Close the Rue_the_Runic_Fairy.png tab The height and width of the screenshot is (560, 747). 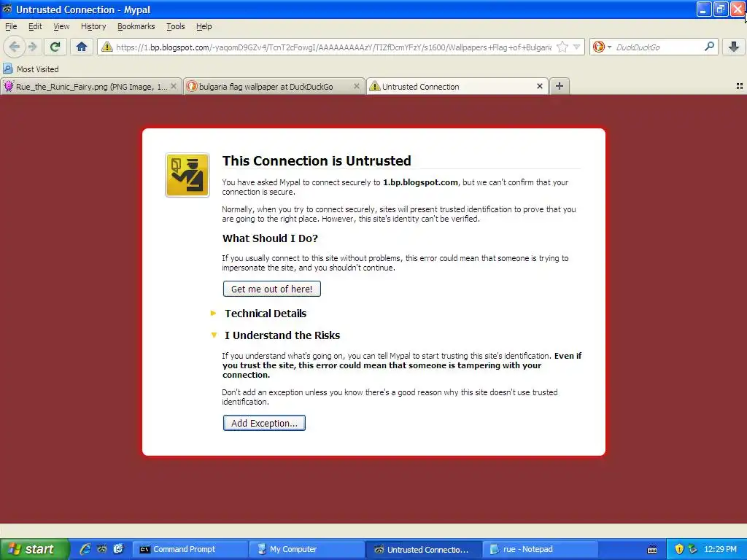[174, 86]
